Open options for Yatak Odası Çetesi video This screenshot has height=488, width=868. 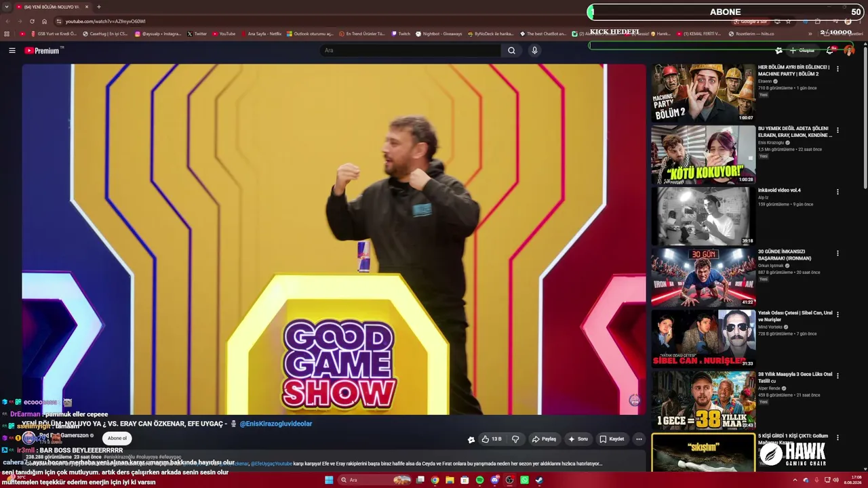click(837, 314)
